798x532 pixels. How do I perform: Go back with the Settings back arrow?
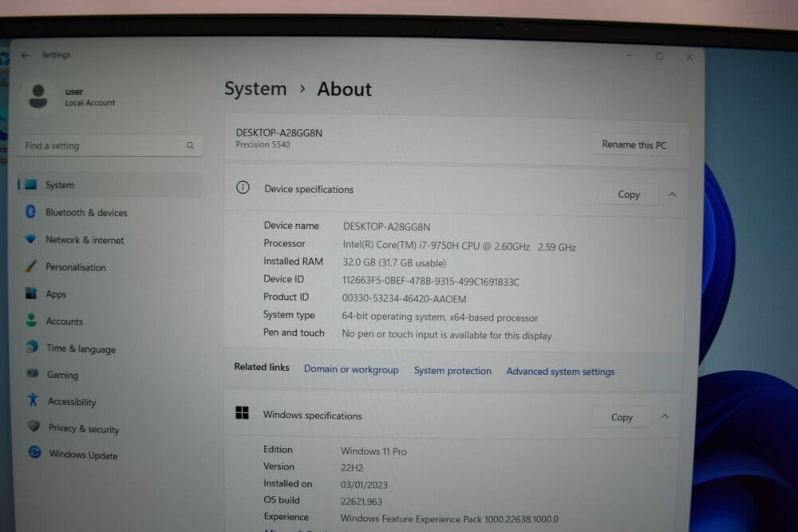(x=25, y=55)
